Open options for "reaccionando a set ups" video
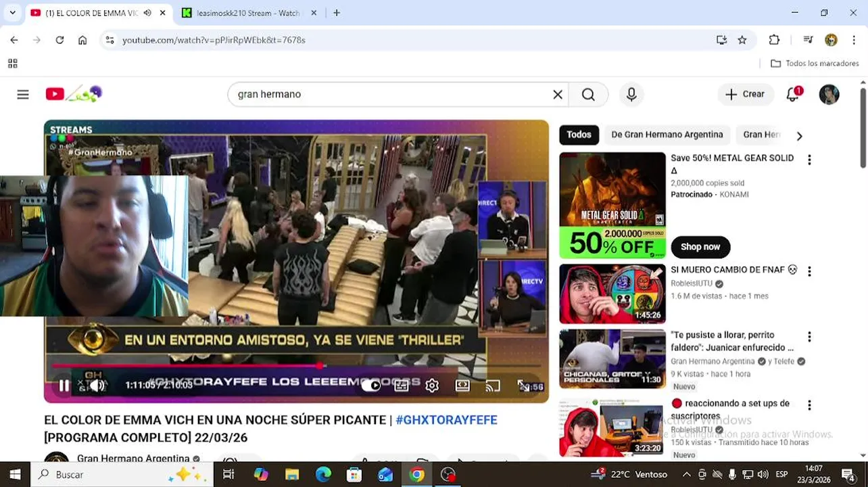This screenshot has width=868, height=487. pyautogui.click(x=809, y=405)
